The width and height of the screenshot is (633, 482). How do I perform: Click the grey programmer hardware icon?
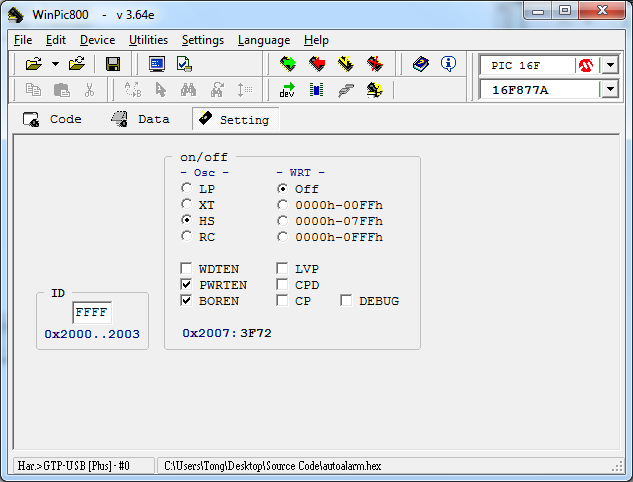346,90
